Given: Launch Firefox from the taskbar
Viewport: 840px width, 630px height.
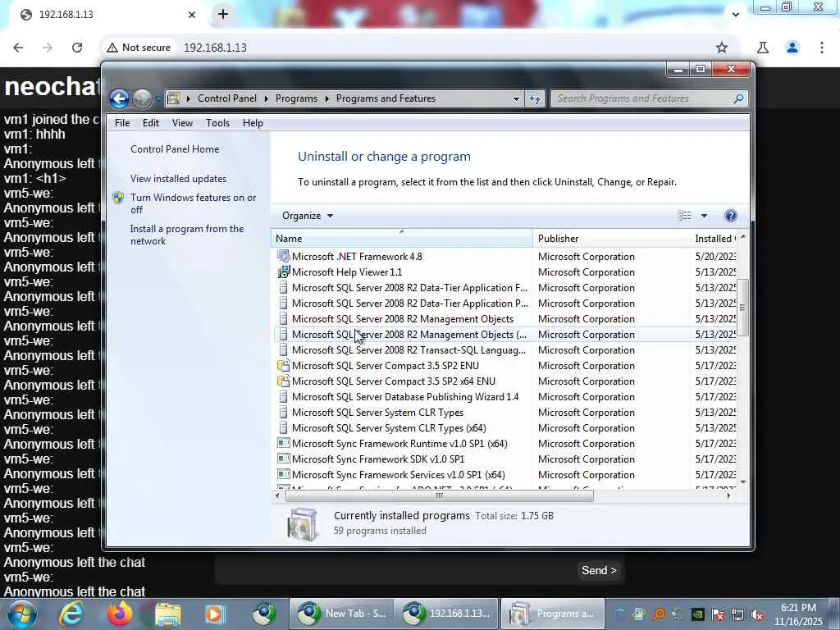Looking at the screenshot, I should 120,614.
